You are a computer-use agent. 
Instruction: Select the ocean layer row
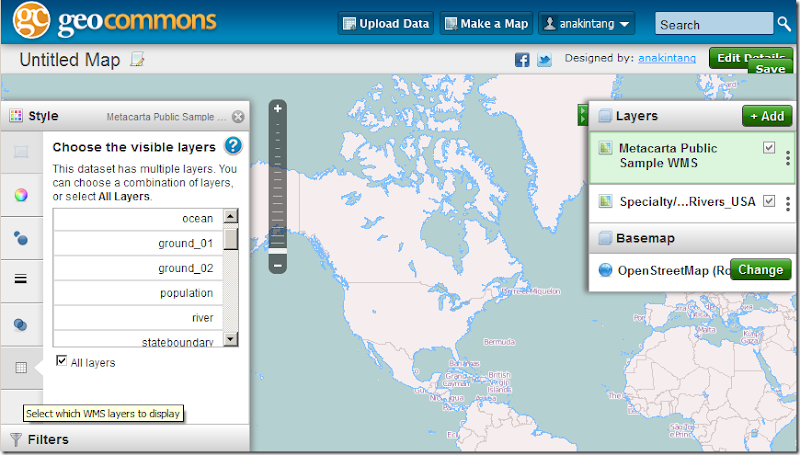pyautogui.click(x=138, y=219)
